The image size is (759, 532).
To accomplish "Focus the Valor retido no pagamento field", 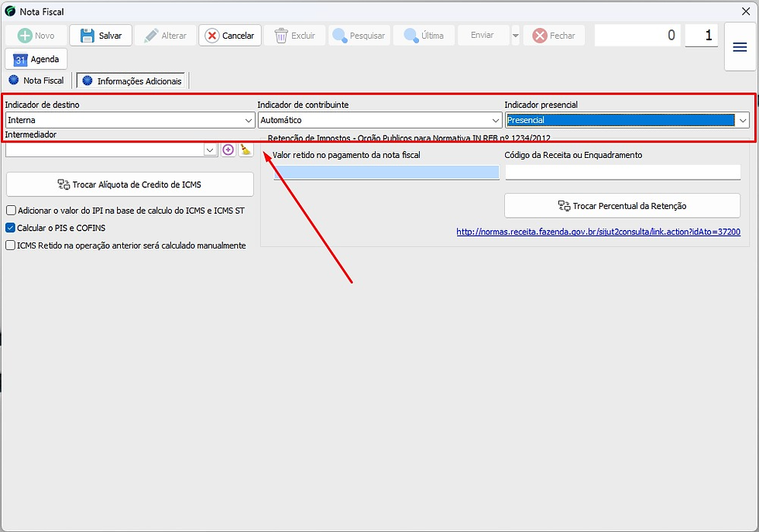I will (386, 173).
